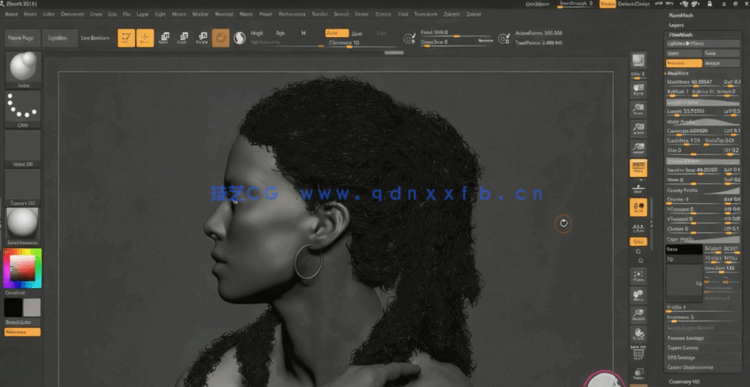
Task: Enable Zadd mode
Action: [337, 33]
